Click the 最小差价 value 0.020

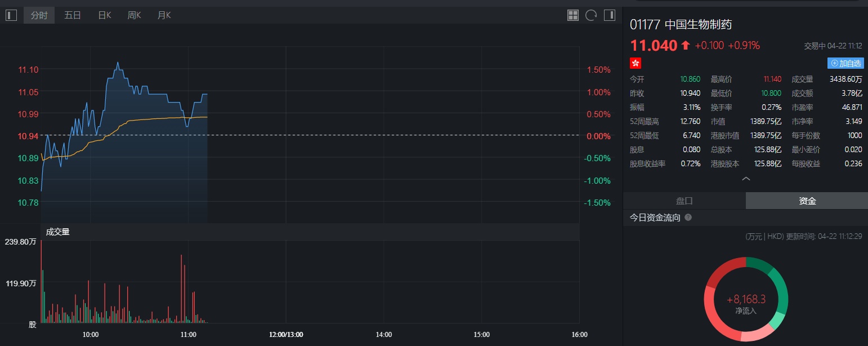click(854, 150)
